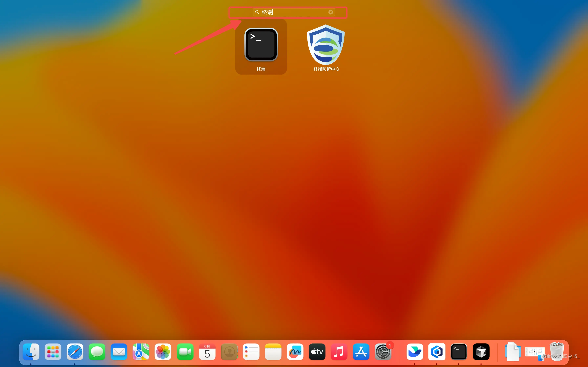Clear the Launchpad search text
The height and width of the screenshot is (367, 588).
point(330,12)
